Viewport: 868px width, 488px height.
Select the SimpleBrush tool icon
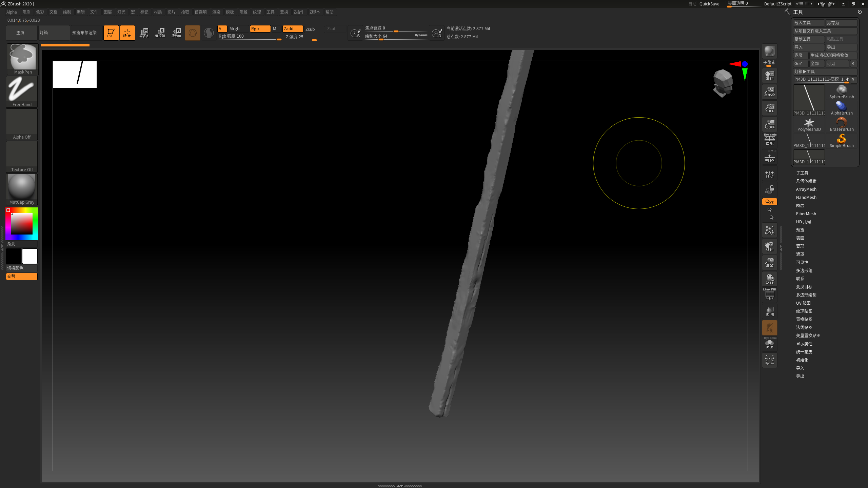[842, 140]
